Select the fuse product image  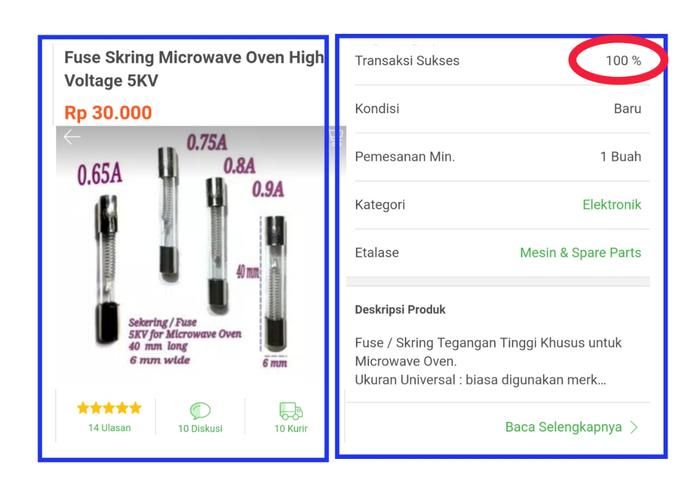point(192,257)
